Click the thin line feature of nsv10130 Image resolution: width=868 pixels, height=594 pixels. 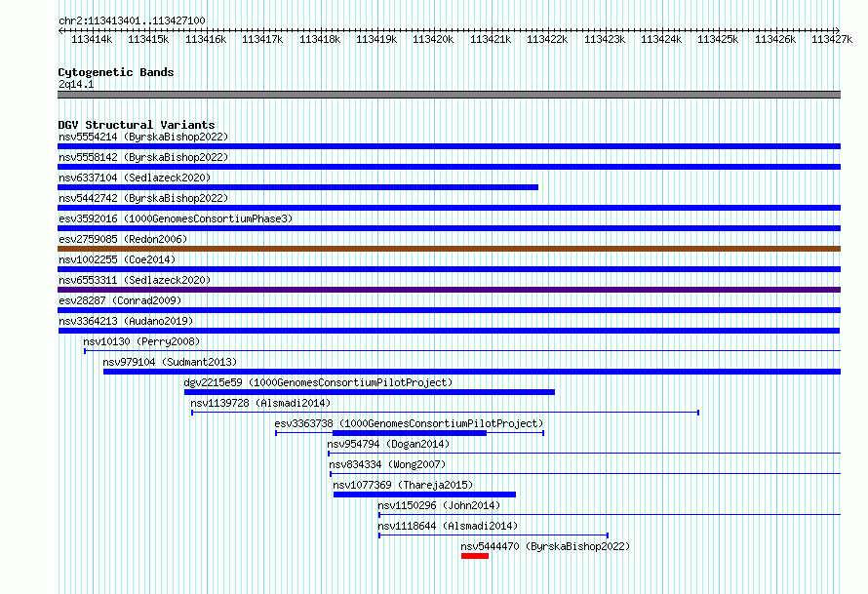click(462, 351)
